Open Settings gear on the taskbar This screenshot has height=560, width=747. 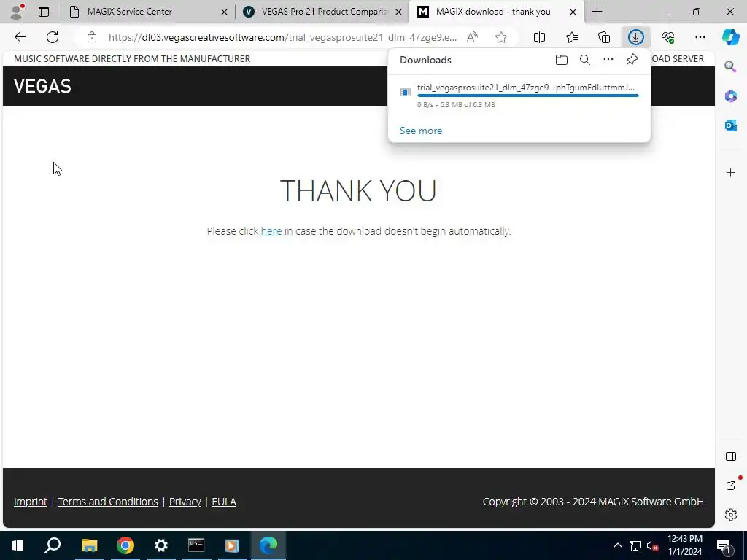(x=160, y=545)
